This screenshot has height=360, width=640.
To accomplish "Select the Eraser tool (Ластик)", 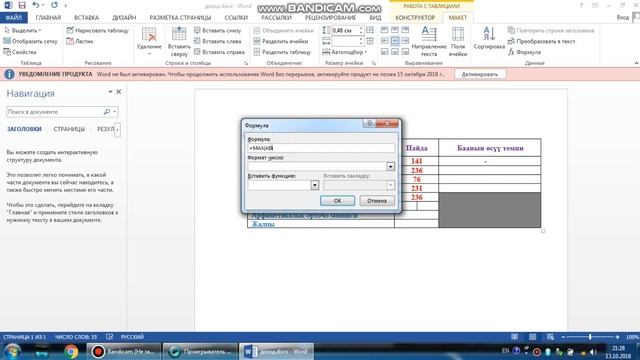I will [80, 41].
